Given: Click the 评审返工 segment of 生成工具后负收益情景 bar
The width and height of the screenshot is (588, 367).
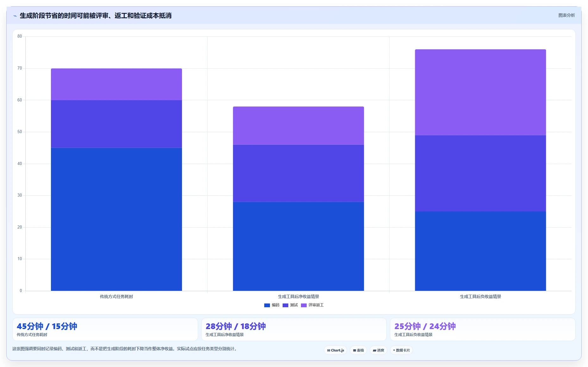Looking at the screenshot, I should tap(480, 92).
